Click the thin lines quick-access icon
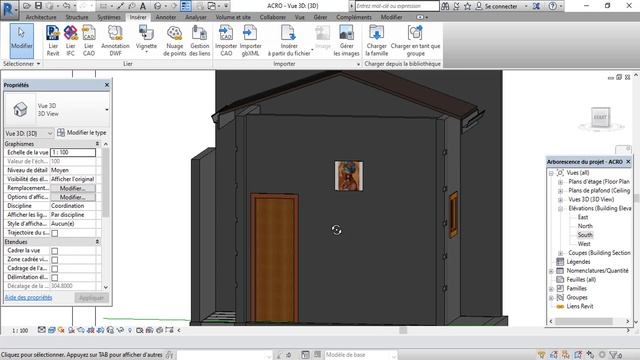Image resolution: width=640 pixels, height=360 pixels. [186, 6]
